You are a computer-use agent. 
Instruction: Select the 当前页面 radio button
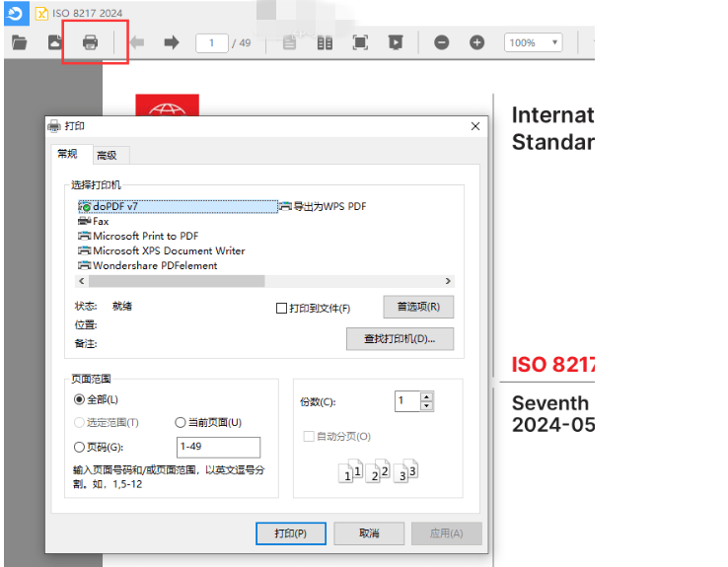click(181, 422)
